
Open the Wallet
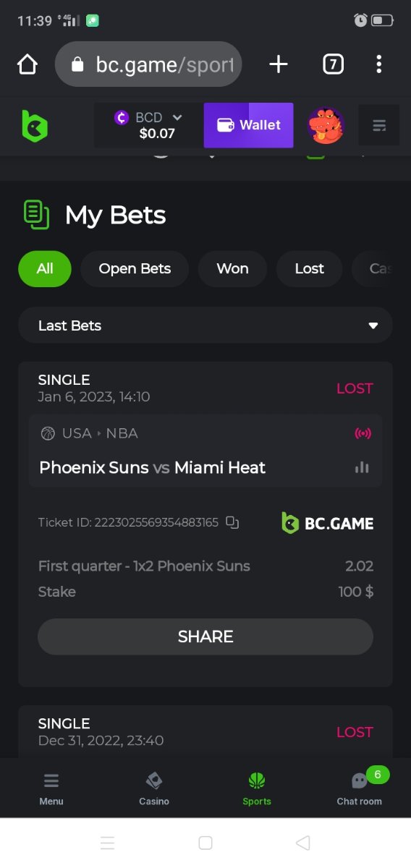click(x=249, y=125)
